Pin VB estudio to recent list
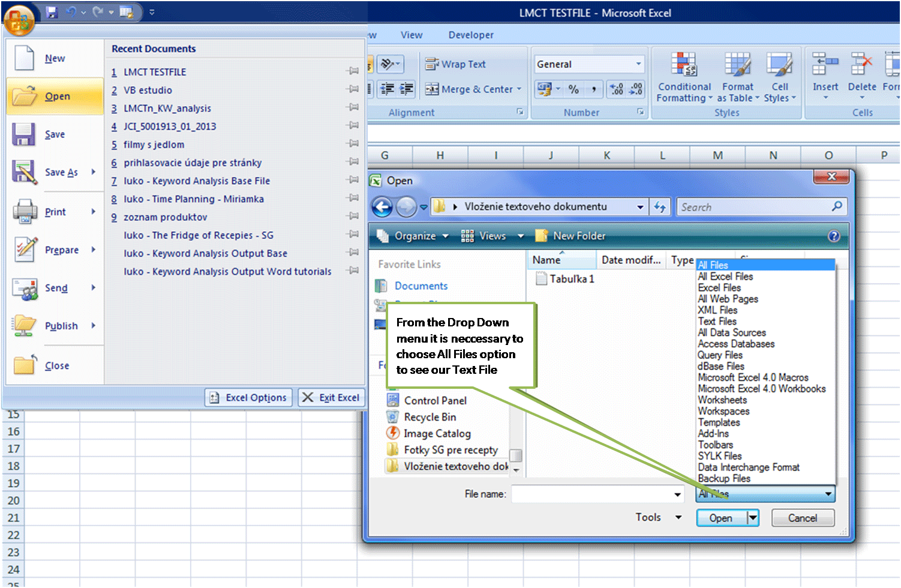Screen dimensions: 901x588 353,89
